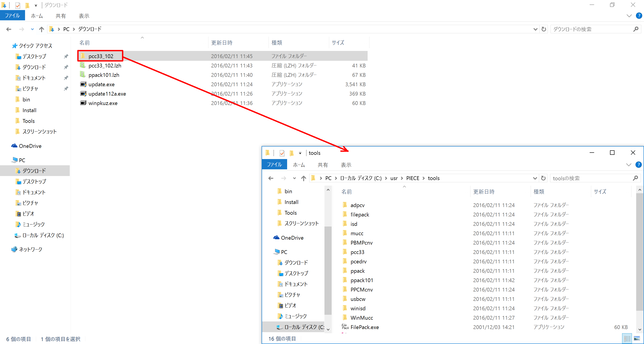Select OneDrive in ダウンロード window sidebar
Image resolution: width=644 pixels, height=344 pixels.
(x=30, y=146)
